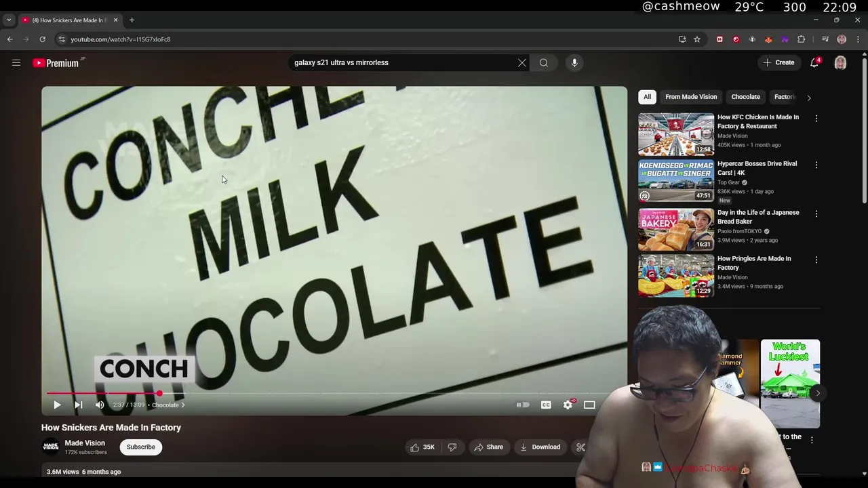Mute the video volume speaker
The width and height of the screenshot is (868, 488).
pyautogui.click(x=100, y=405)
